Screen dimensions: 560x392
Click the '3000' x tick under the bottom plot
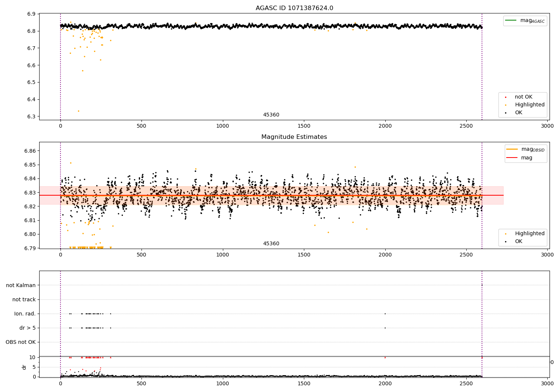tap(548, 383)
